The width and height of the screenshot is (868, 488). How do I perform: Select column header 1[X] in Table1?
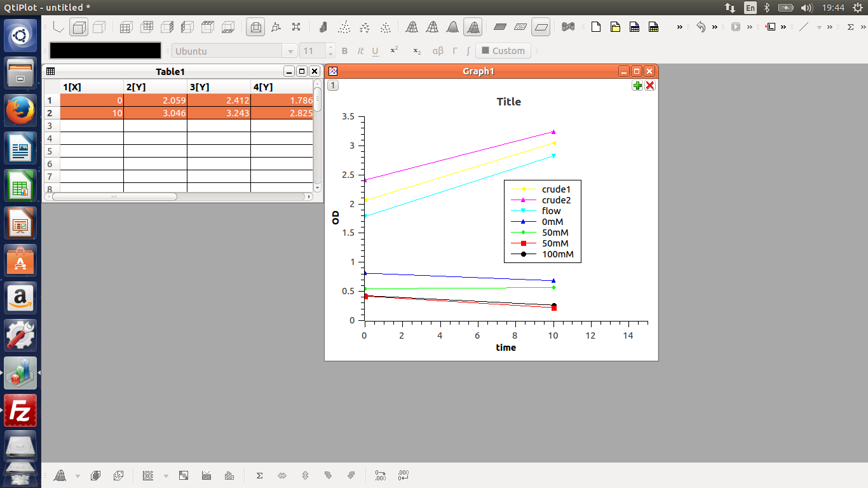92,87
